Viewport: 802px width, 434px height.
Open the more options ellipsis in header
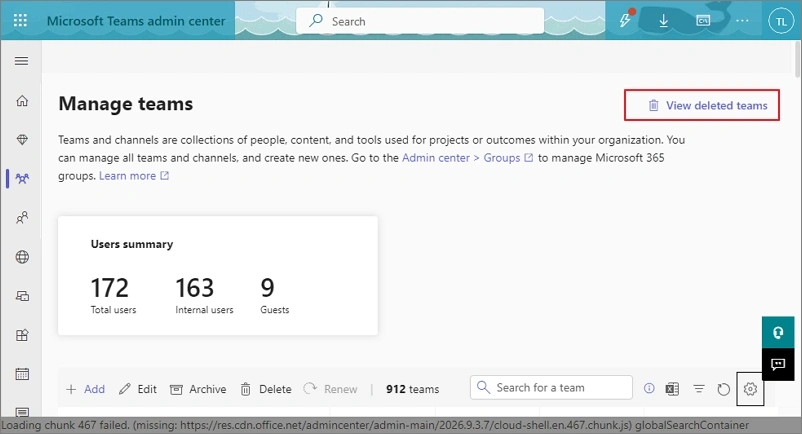pos(742,20)
